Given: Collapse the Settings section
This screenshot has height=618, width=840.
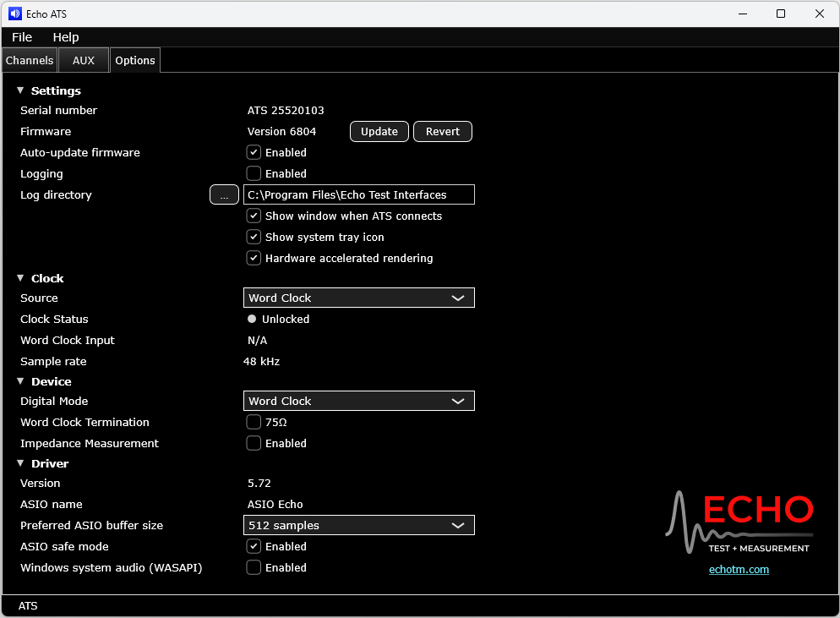Looking at the screenshot, I should [x=19, y=90].
